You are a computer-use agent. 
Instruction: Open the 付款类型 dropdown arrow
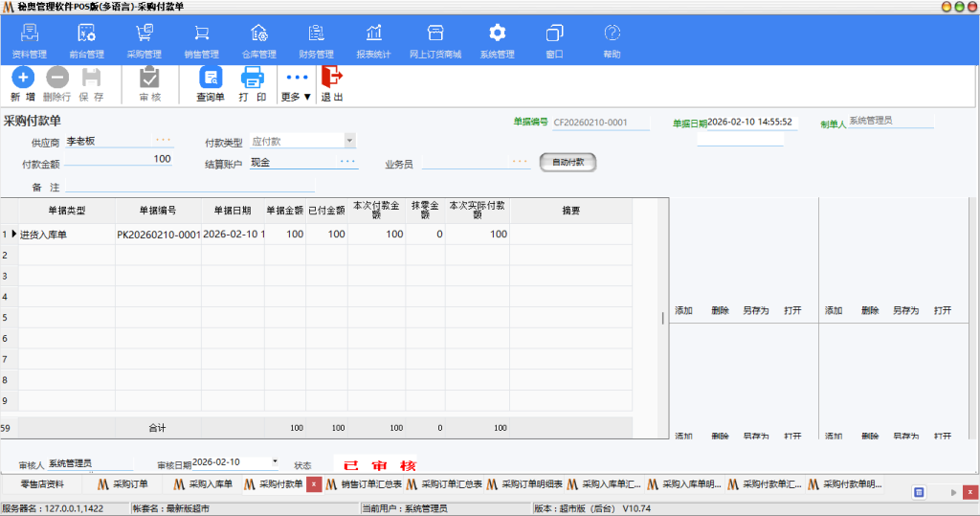point(349,141)
